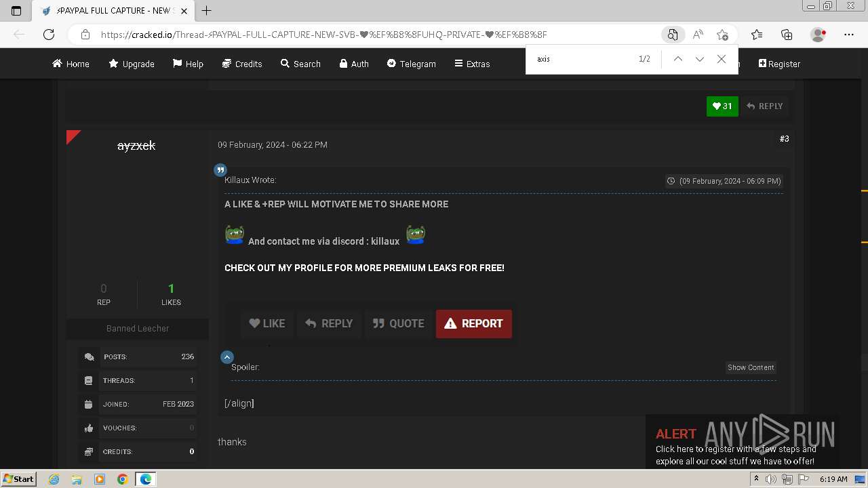868x488 pixels.
Task: Open a new browser tab
Action: 206,10
